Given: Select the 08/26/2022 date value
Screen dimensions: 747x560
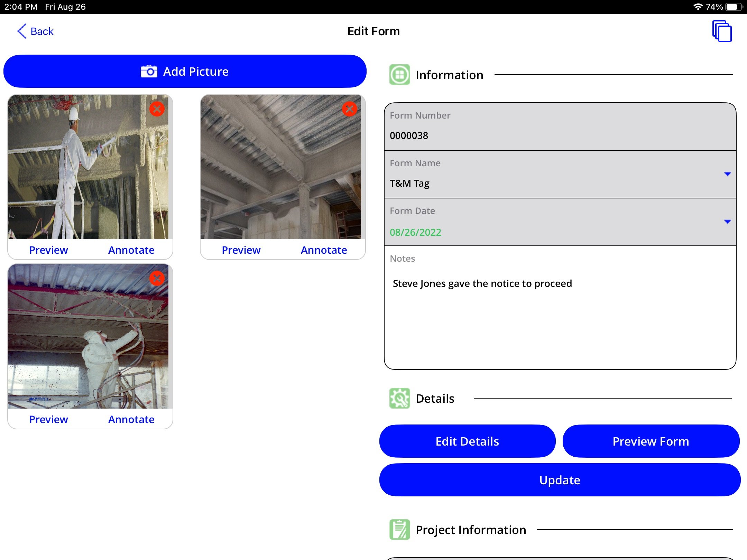Looking at the screenshot, I should [415, 232].
